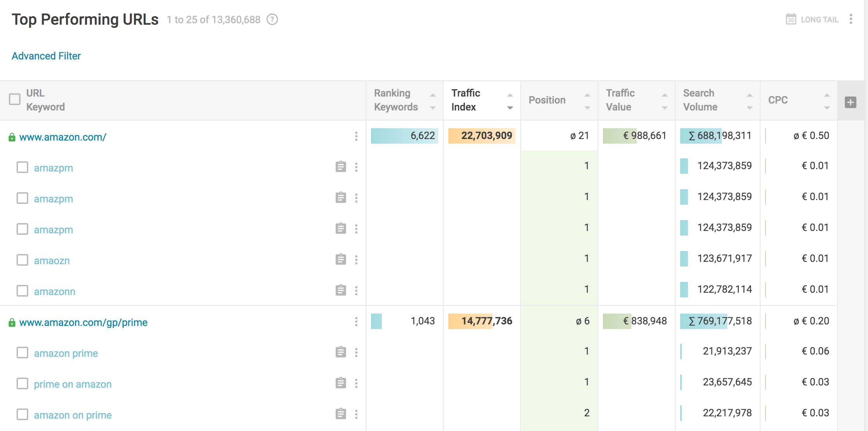Click clipboard icon for amazon prime keyword

click(x=340, y=352)
